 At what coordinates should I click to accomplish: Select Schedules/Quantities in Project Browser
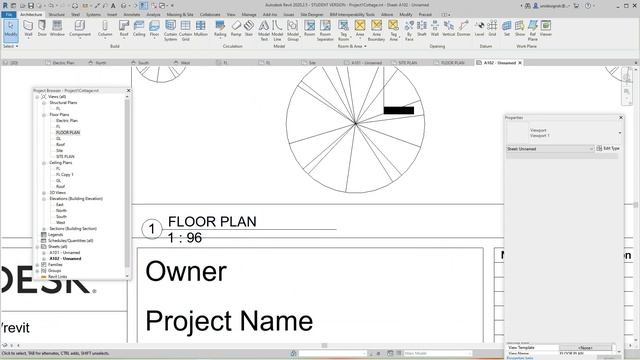[x=70, y=240]
